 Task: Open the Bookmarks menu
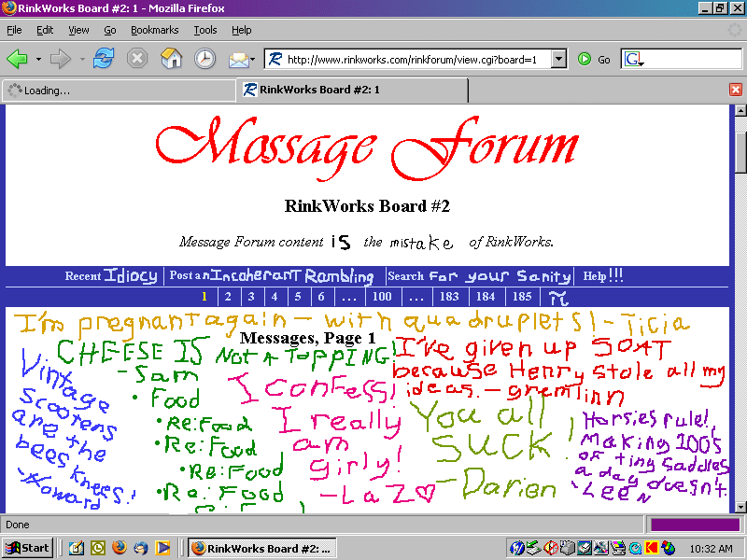coord(155,30)
